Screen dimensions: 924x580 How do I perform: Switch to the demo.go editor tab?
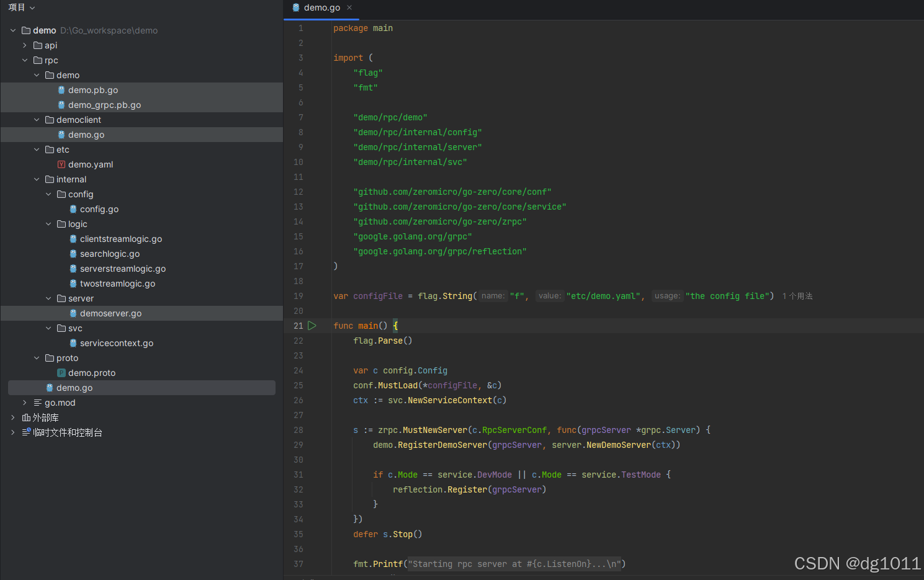321,7
